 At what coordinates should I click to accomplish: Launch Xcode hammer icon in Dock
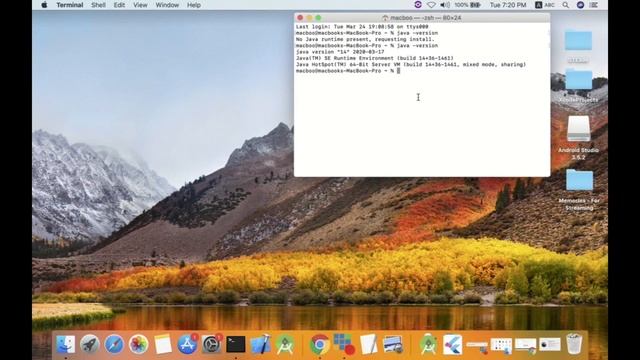click(x=260, y=344)
